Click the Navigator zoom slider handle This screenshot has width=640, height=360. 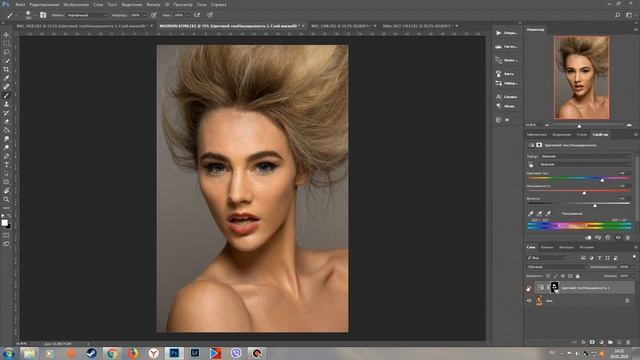click(x=579, y=126)
